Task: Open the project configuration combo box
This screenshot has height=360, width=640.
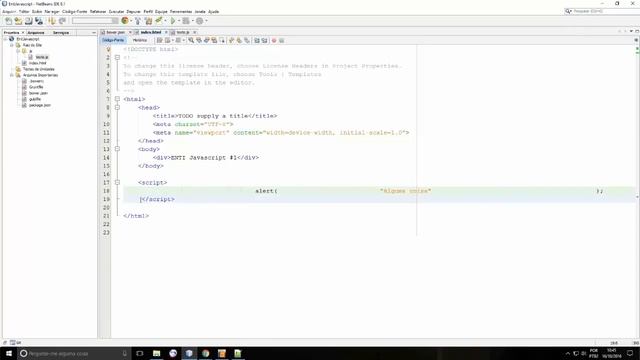Action: pyautogui.click(x=95, y=21)
